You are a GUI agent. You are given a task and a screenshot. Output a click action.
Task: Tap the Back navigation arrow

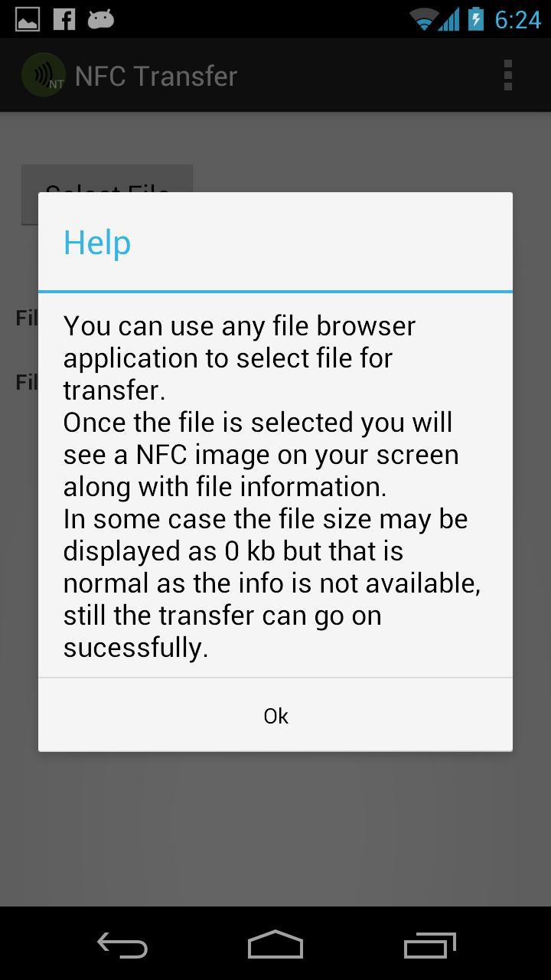[122, 945]
